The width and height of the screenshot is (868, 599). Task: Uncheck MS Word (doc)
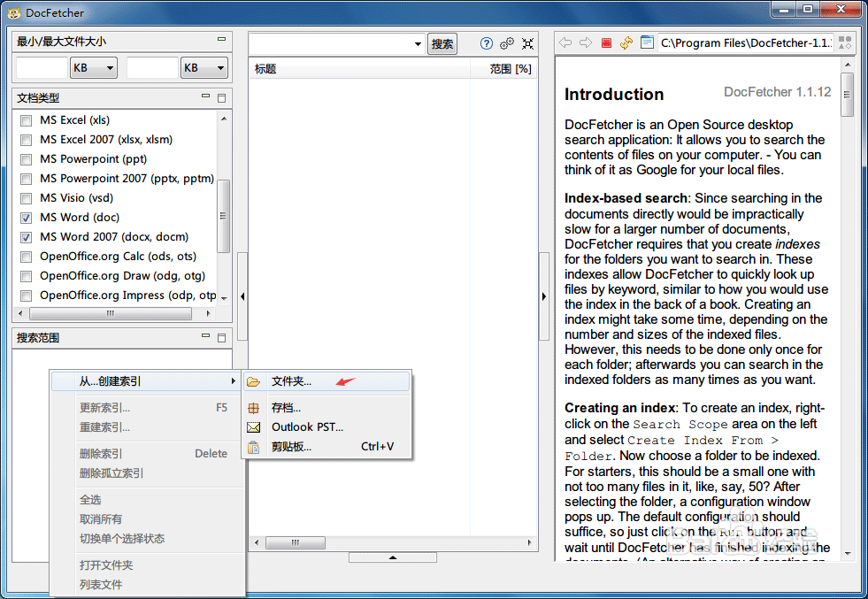tap(26, 218)
